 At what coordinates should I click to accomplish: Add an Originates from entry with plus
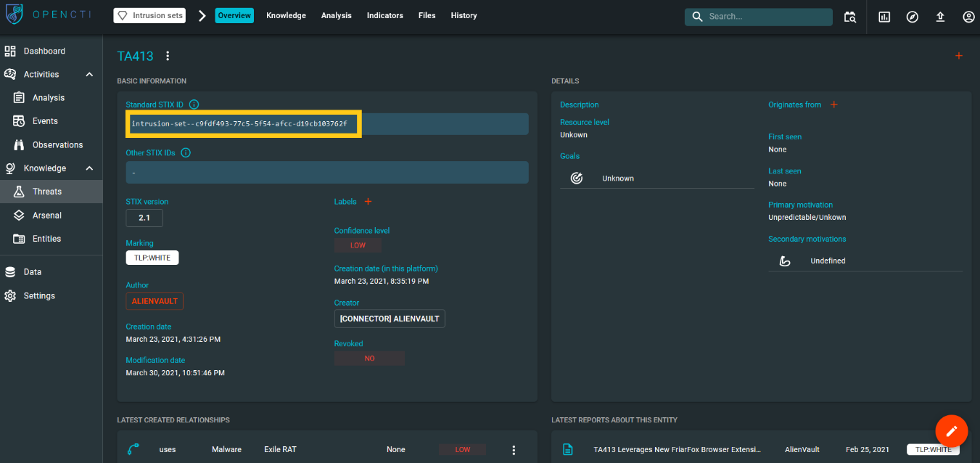833,105
